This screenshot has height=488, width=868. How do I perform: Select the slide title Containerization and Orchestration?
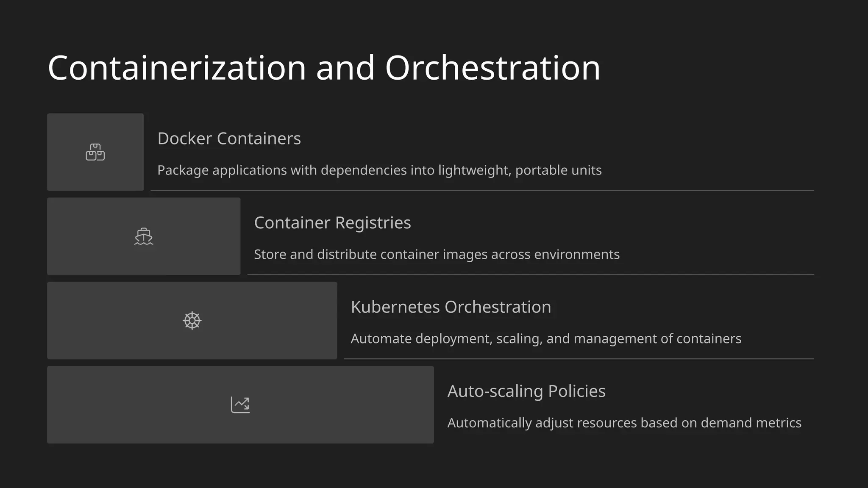(x=324, y=68)
